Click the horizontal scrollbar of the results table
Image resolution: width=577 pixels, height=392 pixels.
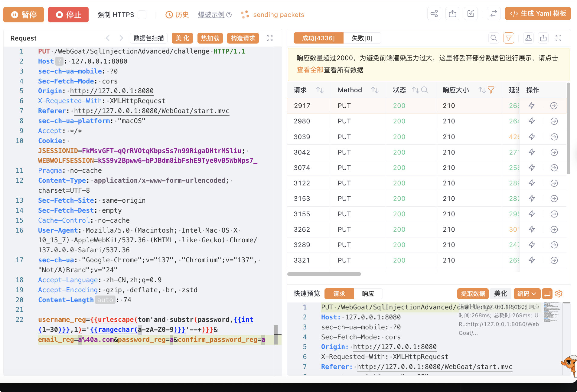coord(324,274)
